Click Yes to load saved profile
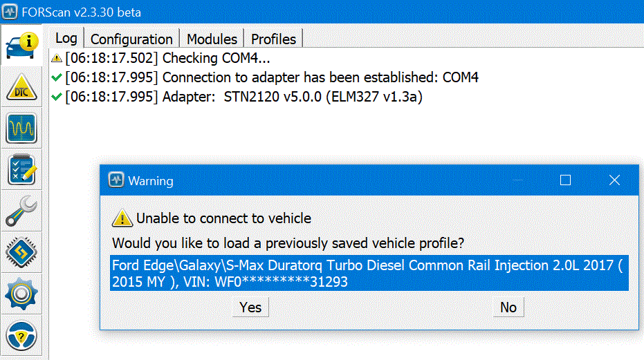Image resolution: width=644 pixels, height=360 pixels. 250,307
